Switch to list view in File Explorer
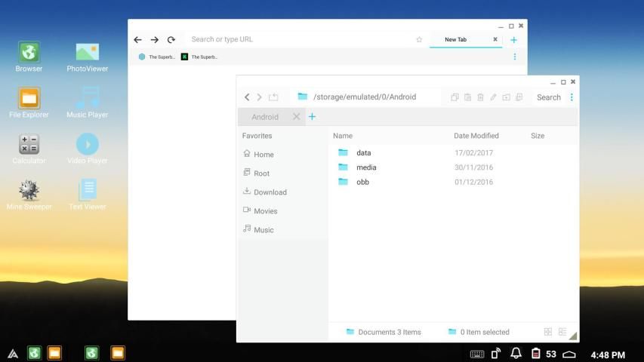 tap(562, 332)
